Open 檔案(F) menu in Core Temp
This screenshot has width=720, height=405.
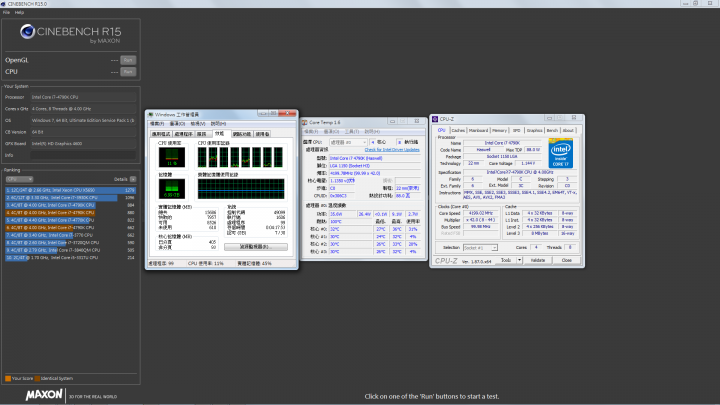coord(311,132)
